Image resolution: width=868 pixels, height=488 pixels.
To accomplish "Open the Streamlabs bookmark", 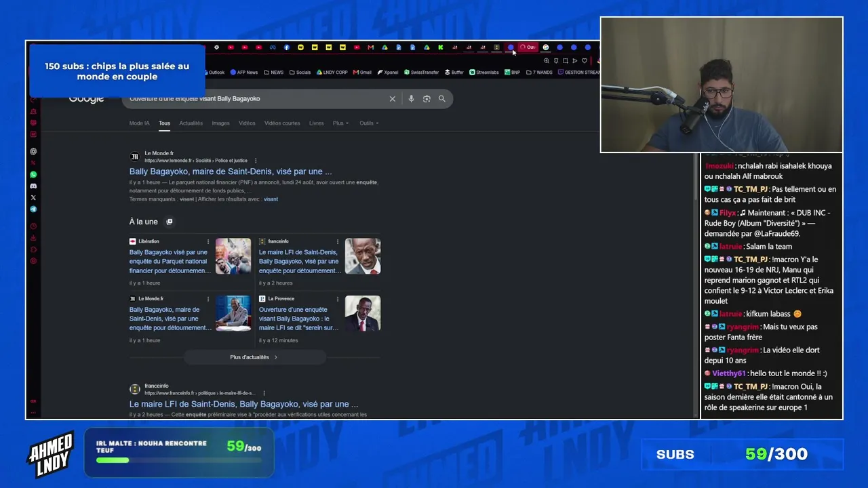I will (x=484, y=73).
